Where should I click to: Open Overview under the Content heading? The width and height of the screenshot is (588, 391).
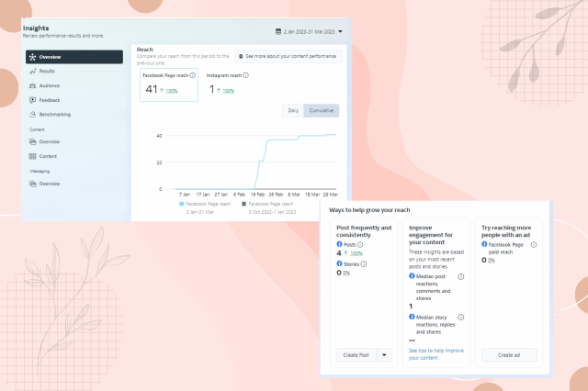tap(49, 141)
